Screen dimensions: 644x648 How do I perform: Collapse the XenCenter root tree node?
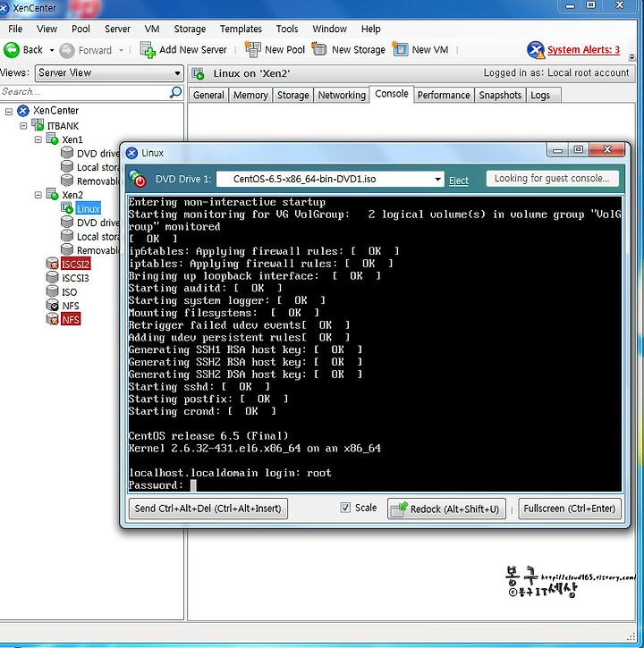pos(9,111)
